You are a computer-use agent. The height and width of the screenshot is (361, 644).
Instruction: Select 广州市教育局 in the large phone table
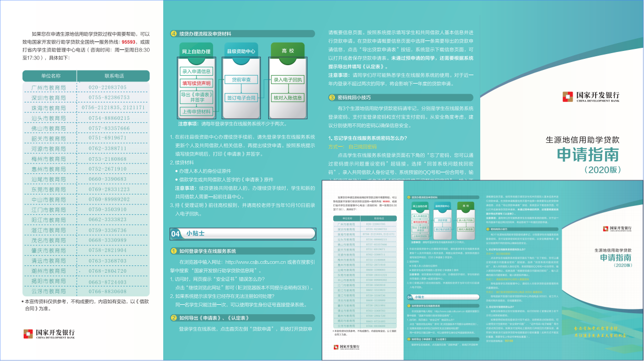[49, 88]
